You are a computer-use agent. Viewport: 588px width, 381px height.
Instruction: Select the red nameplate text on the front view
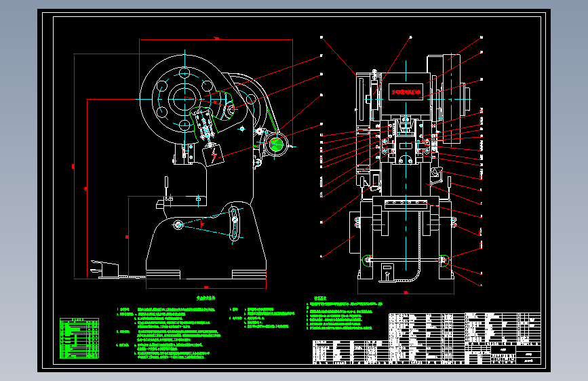click(406, 92)
